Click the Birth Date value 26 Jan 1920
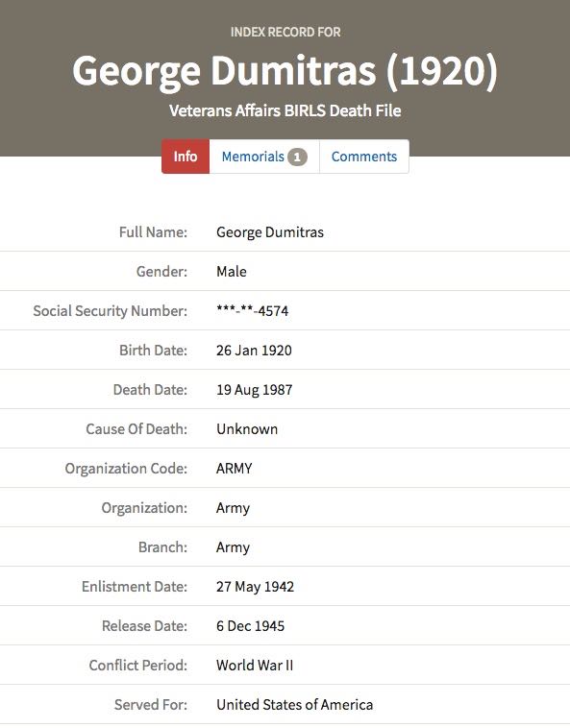Image resolution: width=570 pixels, height=728 pixels. [254, 350]
